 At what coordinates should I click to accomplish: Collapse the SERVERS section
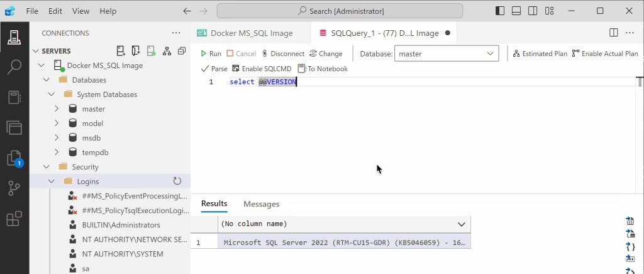click(36, 51)
